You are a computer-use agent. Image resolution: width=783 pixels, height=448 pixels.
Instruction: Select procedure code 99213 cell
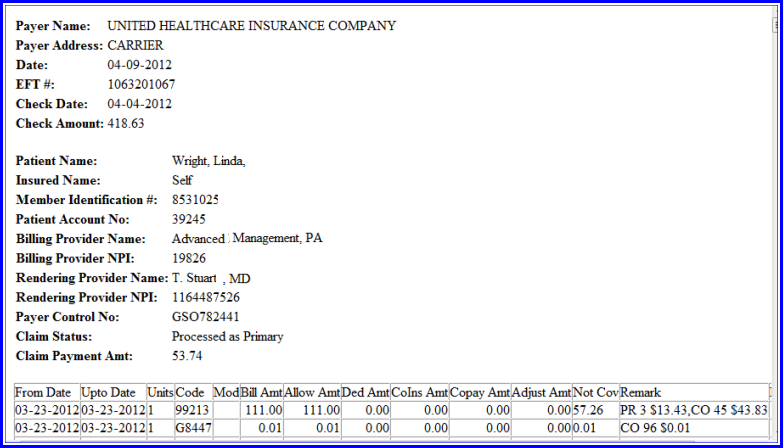pos(193,411)
